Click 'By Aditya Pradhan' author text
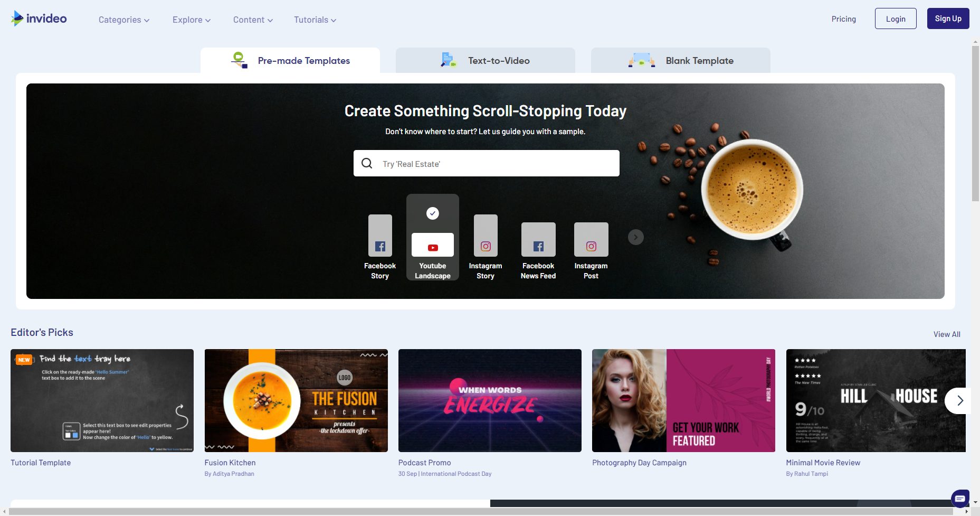This screenshot has width=980, height=516. point(230,474)
